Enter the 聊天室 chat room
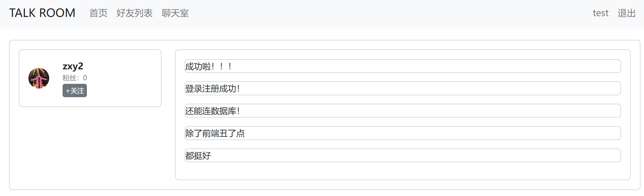644x196 pixels. click(x=175, y=13)
